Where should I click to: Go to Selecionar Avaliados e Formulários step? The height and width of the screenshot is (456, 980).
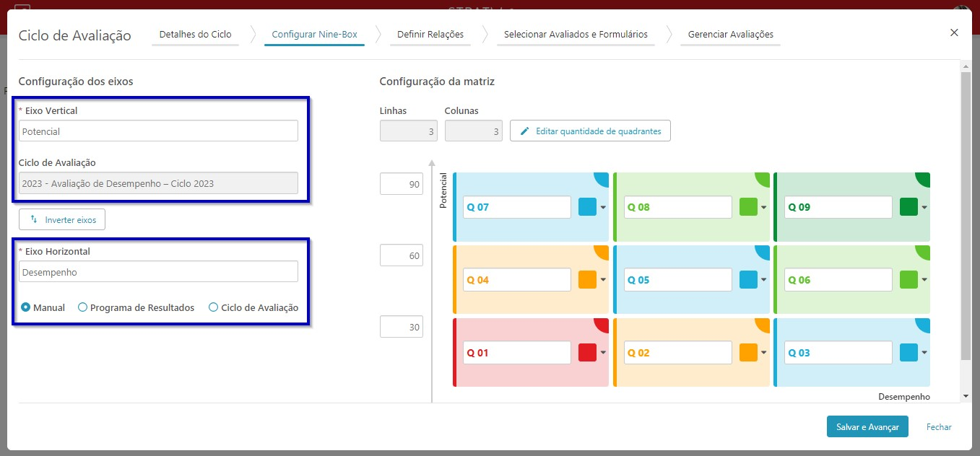(x=576, y=35)
